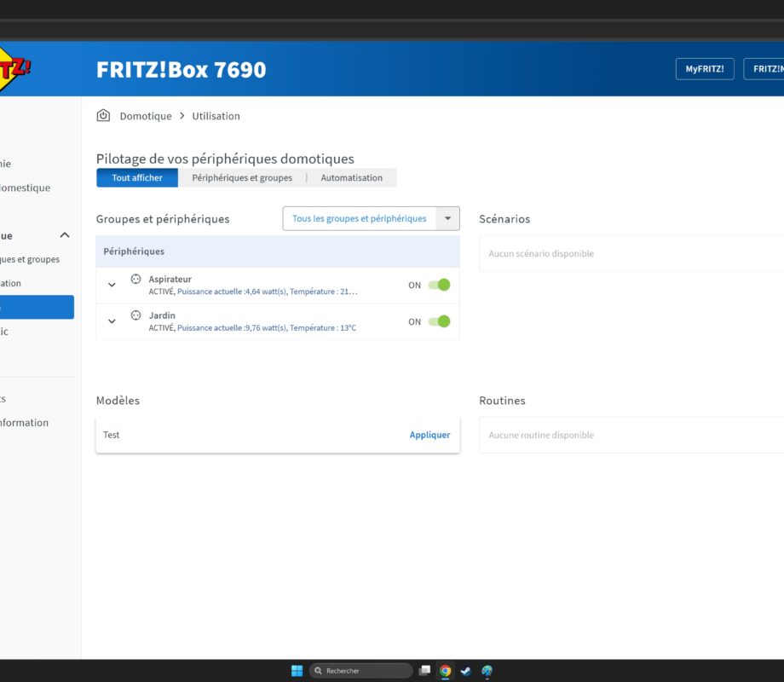Image resolution: width=784 pixels, height=682 pixels.
Task: Open Windows Start menu in taskbar
Action: (x=297, y=671)
